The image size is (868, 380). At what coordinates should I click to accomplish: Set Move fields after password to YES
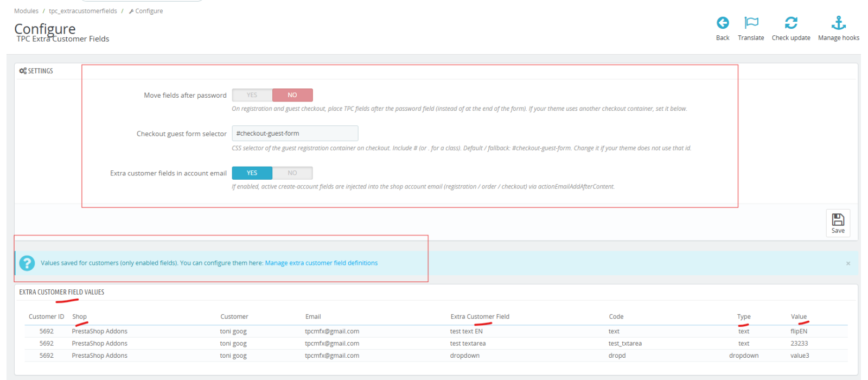point(252,95)
